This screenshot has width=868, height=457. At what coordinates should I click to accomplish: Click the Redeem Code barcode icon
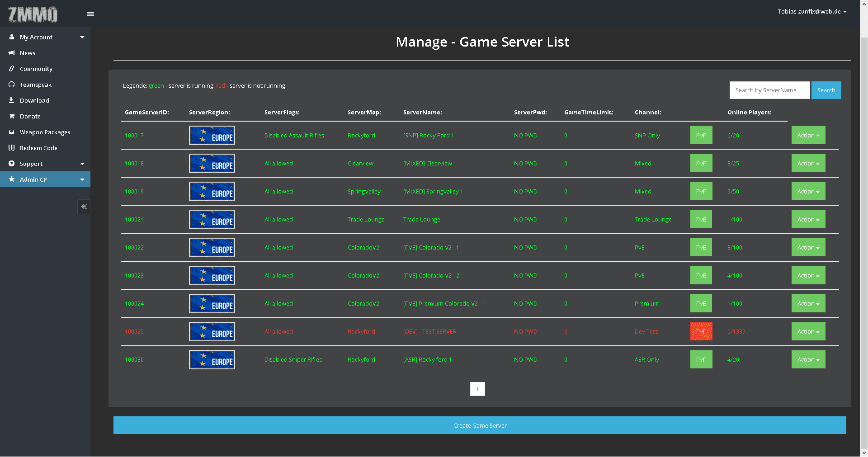coord(12,148)
